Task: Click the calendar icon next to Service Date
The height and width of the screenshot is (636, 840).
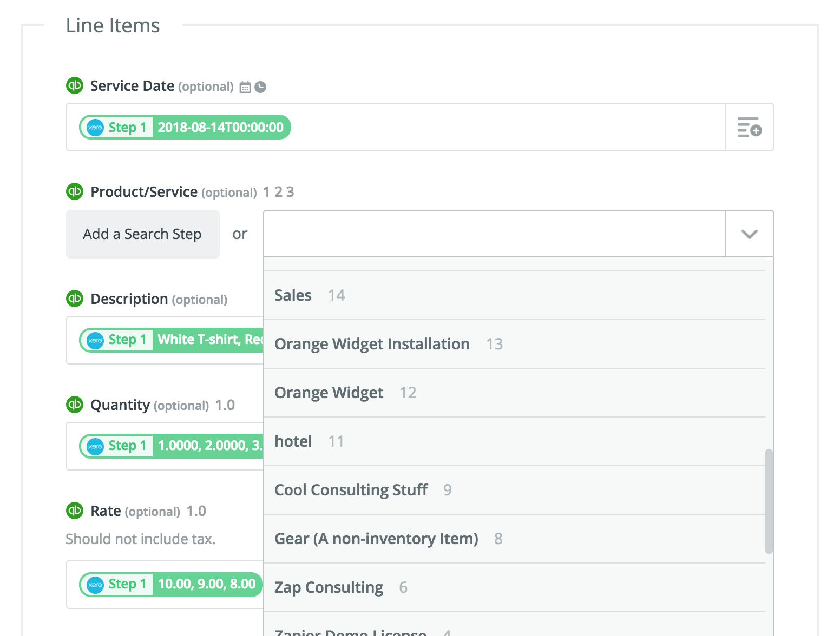Action: (x=245, y=87)
